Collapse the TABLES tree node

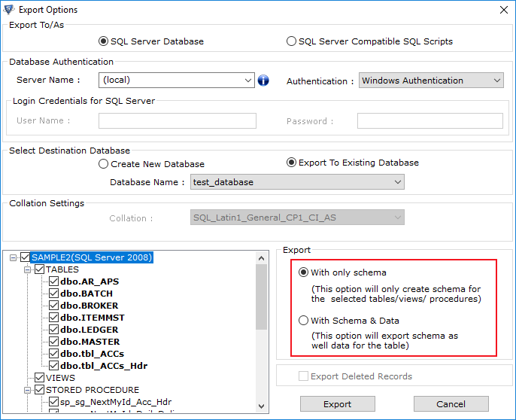tap(28, 269)
